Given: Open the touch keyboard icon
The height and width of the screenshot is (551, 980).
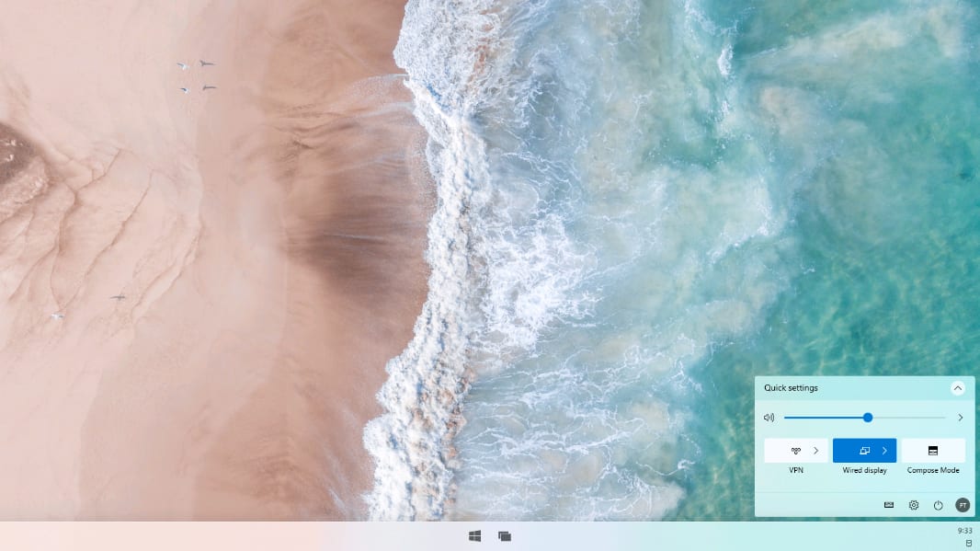Looking at the screenshot, I should pos(889,505).
